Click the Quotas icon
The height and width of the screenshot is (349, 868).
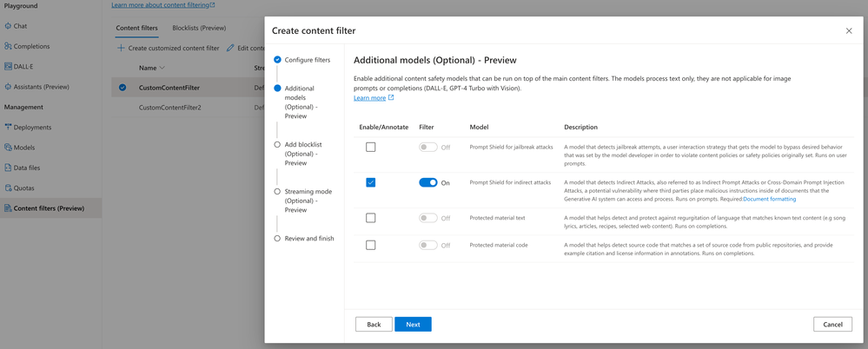(x=8, y=188)
